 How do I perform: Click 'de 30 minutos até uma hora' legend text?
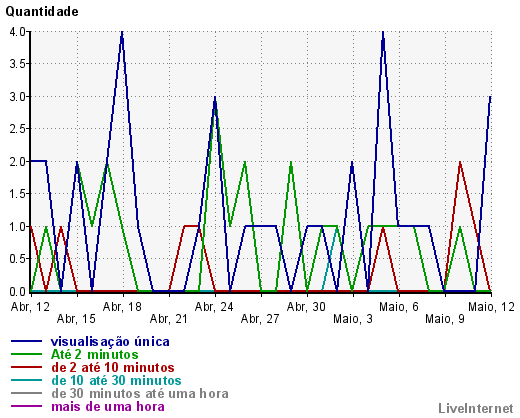tap(140, 394)
